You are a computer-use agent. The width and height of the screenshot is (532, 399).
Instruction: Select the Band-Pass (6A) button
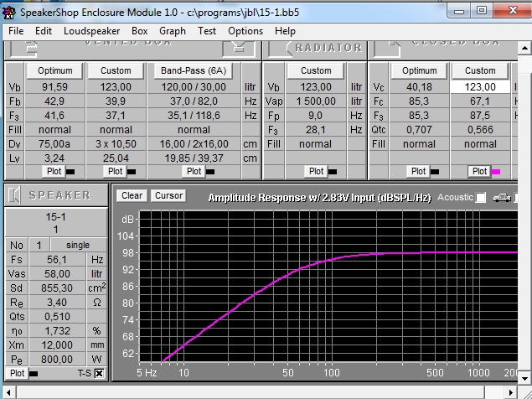tap(194, 70)
